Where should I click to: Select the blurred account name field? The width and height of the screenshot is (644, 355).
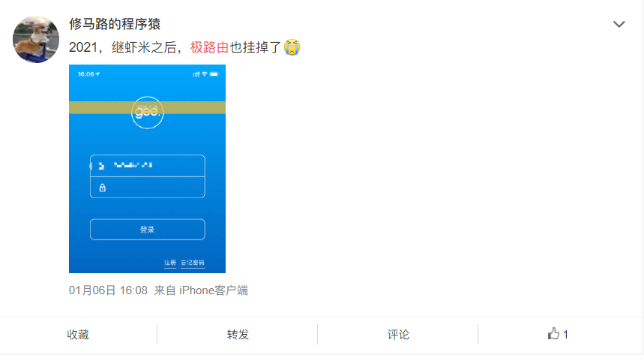[148, 166]
